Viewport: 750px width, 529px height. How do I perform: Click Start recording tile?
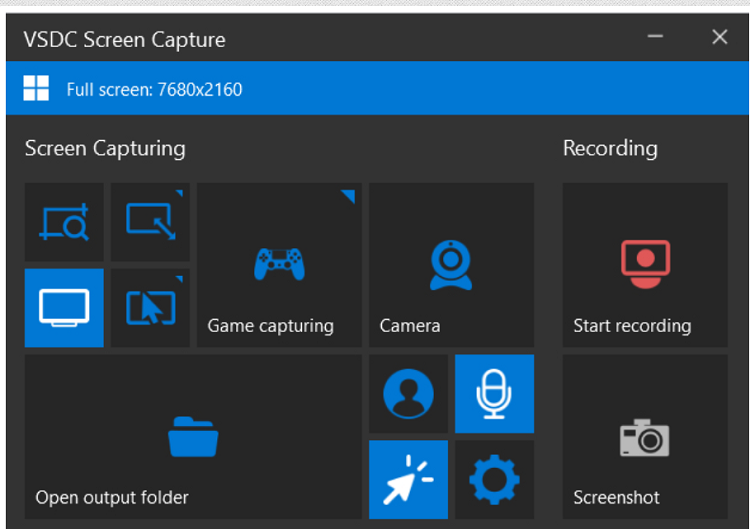point(645,265)
